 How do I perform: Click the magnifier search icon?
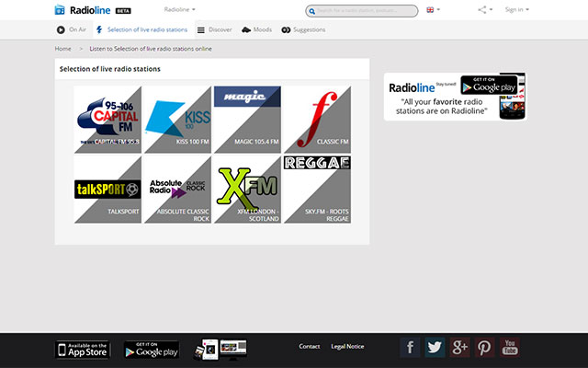pos(311,11)
